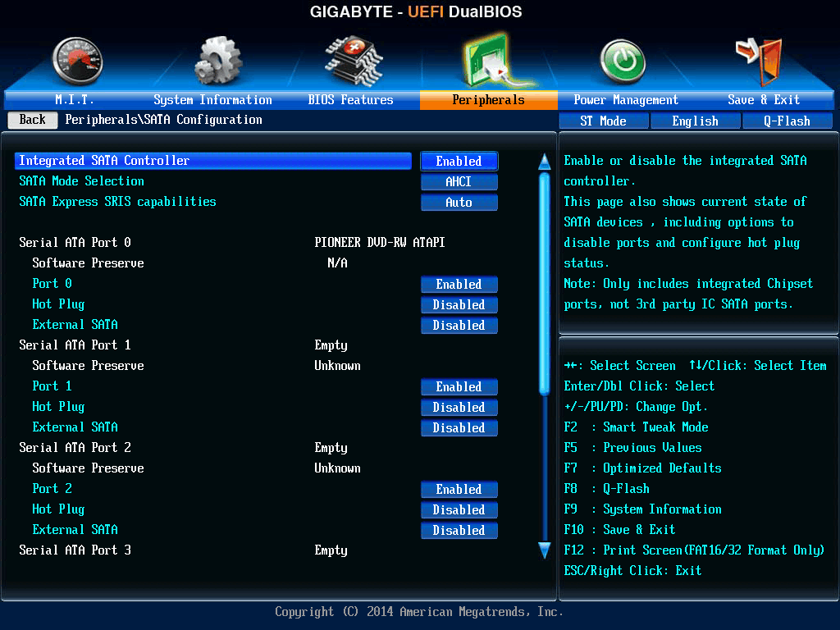Click the ESC/Right Click: Exit hint
The image size is (840, 630).
[x=632, y=571]
